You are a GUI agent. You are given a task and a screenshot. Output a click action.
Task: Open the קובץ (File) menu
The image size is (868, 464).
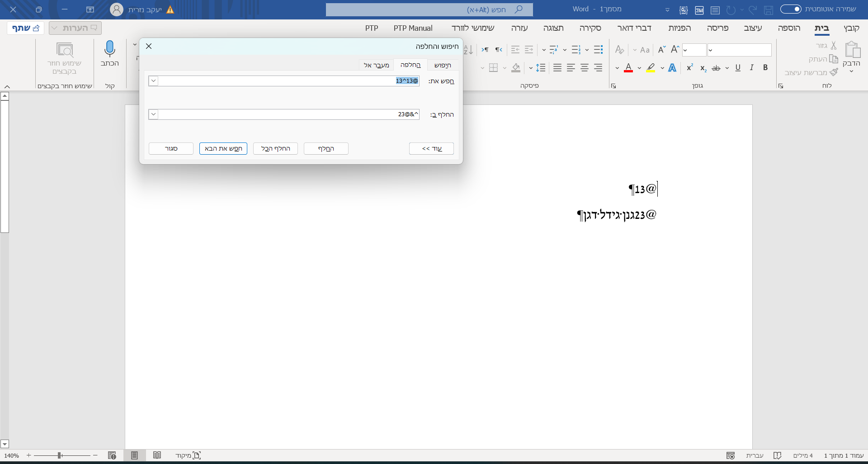[x=851, y=28]
